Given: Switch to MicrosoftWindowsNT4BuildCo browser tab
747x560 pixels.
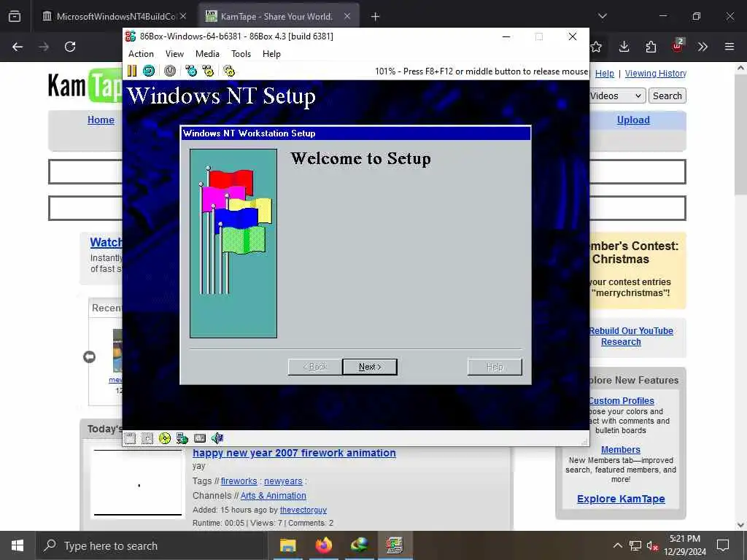Looking at the screenshot, I should pyautogui.click(x=115, y=16).
